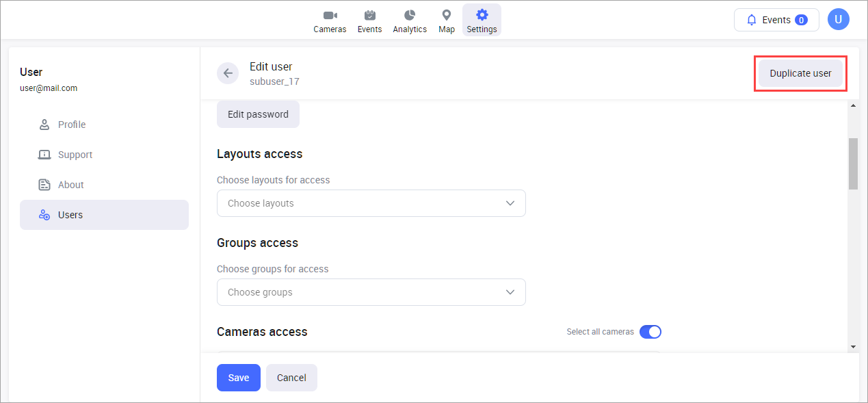This screenshot has width=868, height=403.
Task: Open the Analytics pie chart icon
Action: (x=410, y=16)
